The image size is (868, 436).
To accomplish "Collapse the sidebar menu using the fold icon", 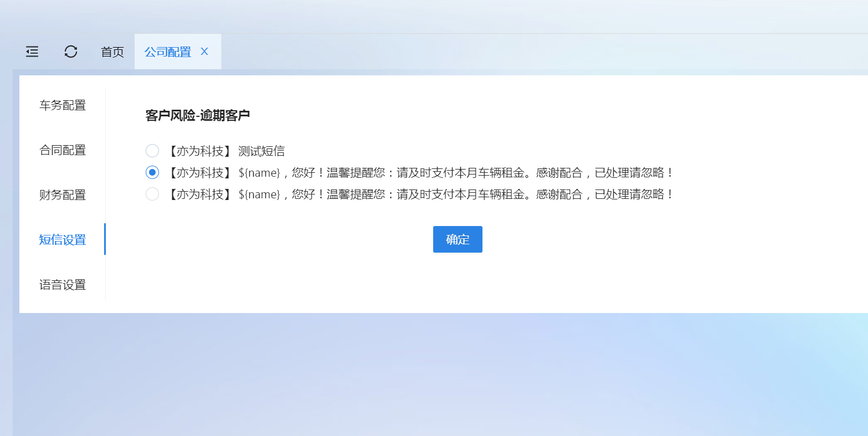I will point(32,52).
